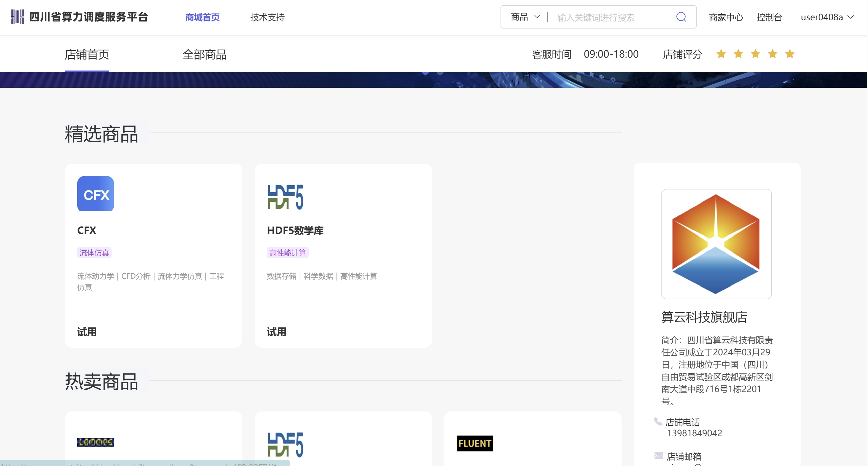This screenshot has width=868, height=466.
Task: Click the 店铺电话 label
Action: point(682,422)
